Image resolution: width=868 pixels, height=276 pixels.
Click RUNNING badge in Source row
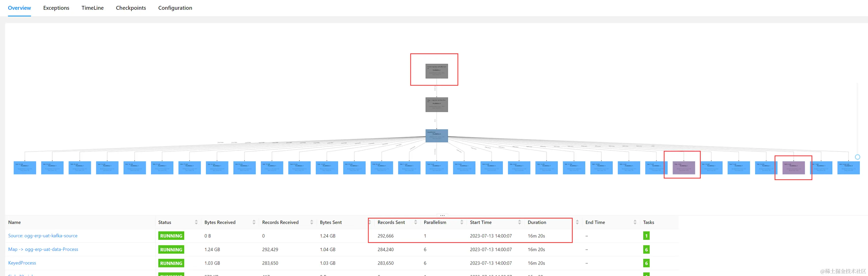(x=171, y=236)
